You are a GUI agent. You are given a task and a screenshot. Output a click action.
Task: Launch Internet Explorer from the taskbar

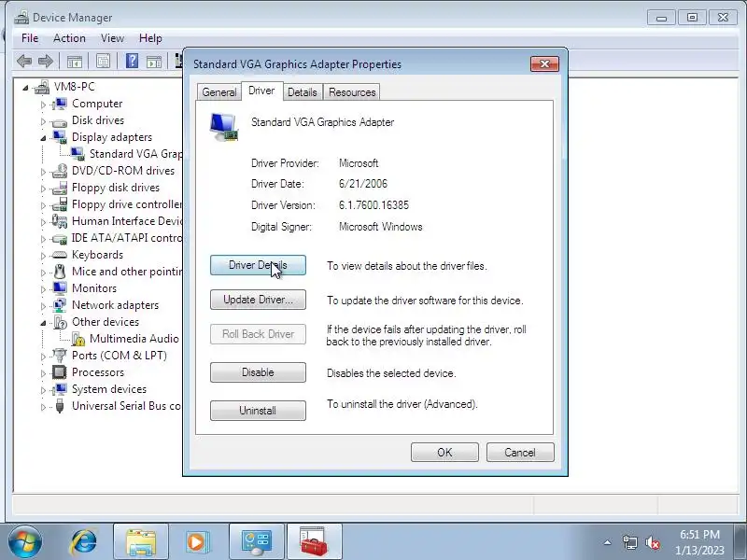(x=84, y=542)
